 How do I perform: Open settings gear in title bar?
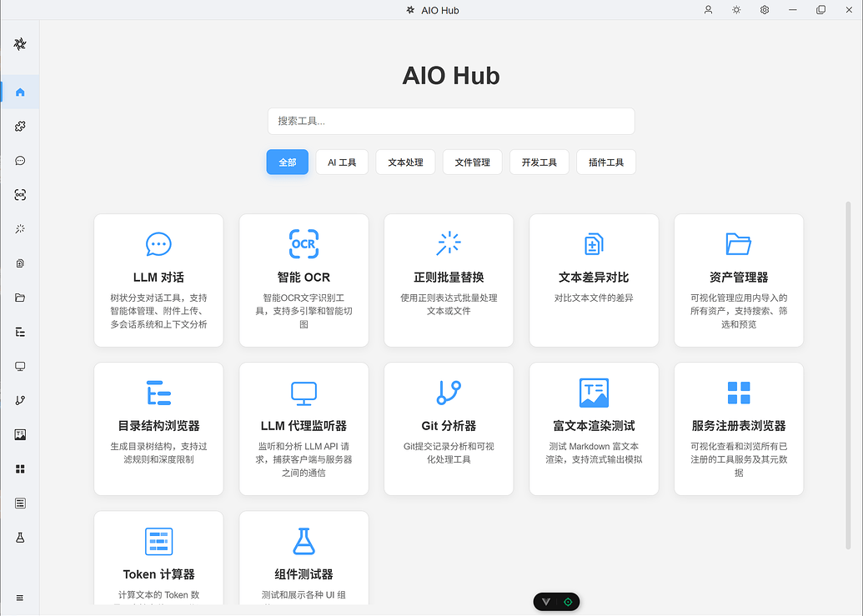pyautogui.click(x=765, y=10)
